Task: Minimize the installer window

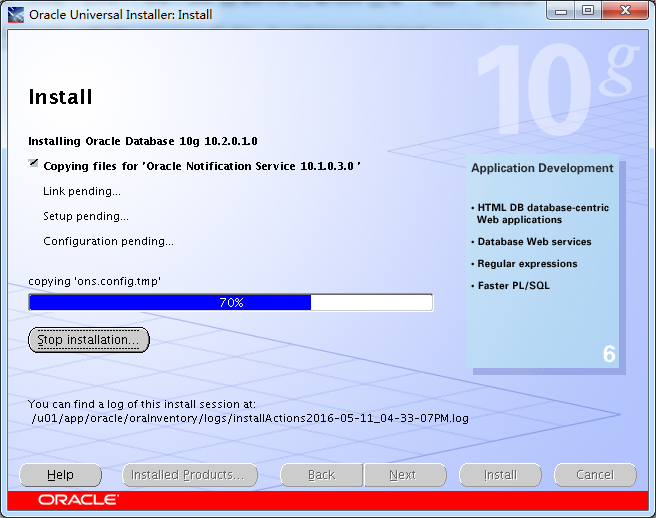Action: click(561, 11)
